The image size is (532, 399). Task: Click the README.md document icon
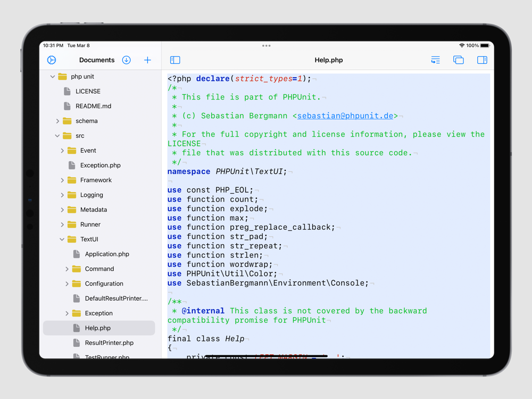click(67, 106)
